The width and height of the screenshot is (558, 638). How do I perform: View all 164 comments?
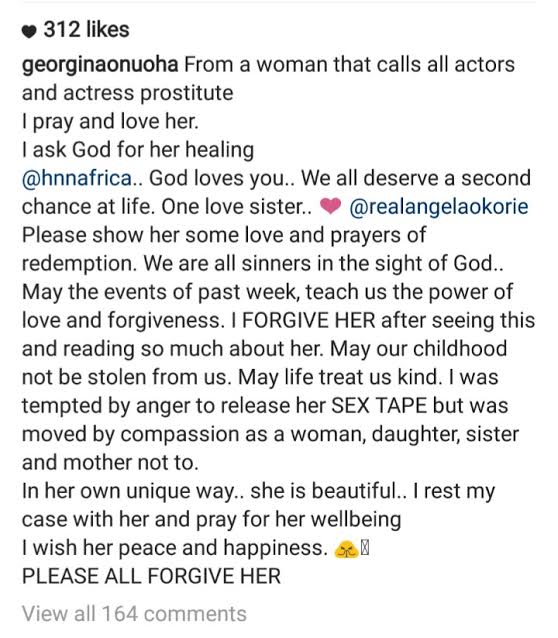coord(134,614)
